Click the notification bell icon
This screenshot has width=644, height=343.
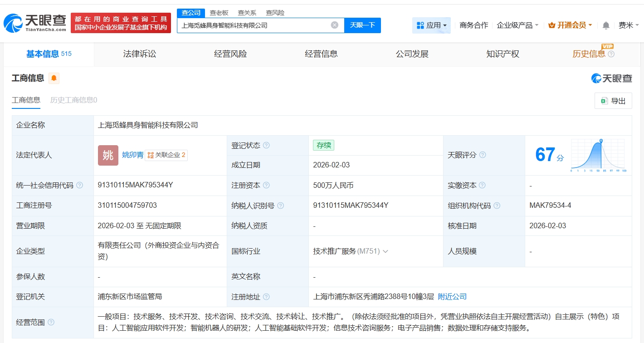(x=605, y=25)
